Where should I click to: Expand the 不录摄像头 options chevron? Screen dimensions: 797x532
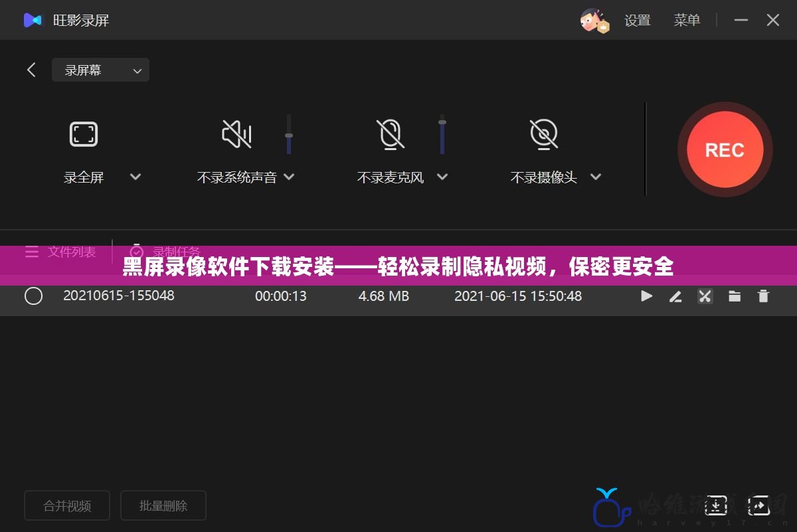click(596, 177)
